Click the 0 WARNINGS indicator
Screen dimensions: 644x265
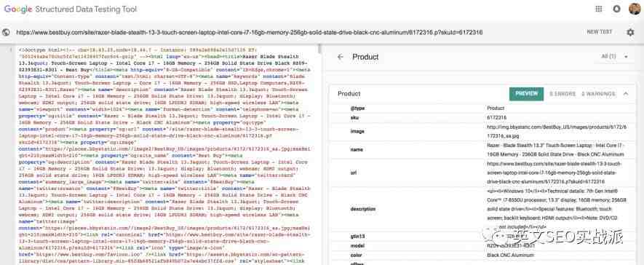[x=598, y=94]
